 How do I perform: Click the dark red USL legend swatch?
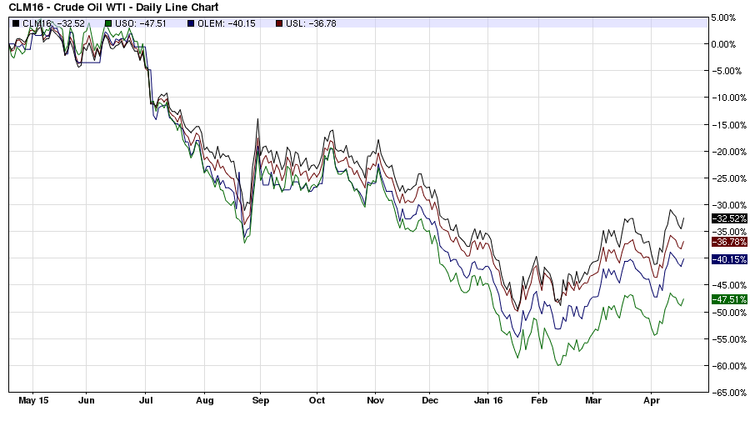pyautogui.click(x=279, y=24)
